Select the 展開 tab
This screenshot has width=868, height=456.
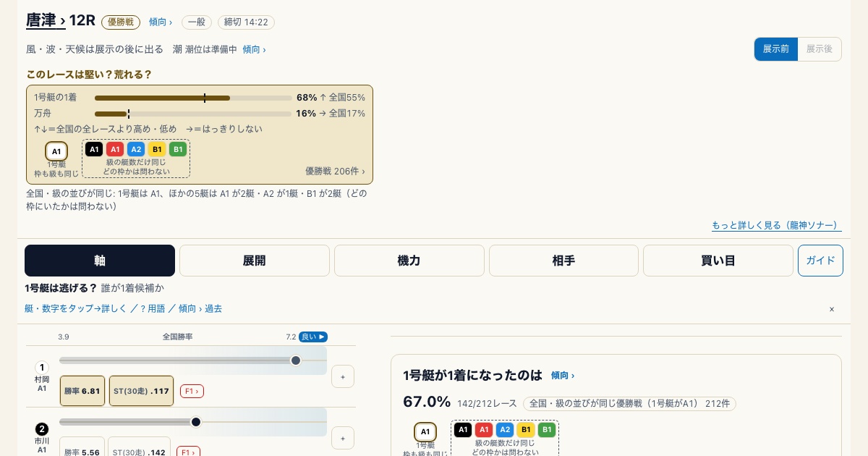[255, 261]
